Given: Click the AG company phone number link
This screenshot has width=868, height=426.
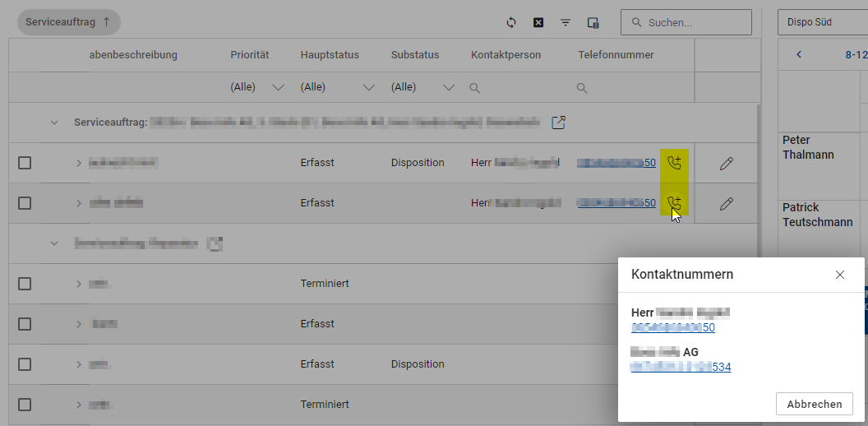Looking at the screenshot, I should (x=681, y=367).
